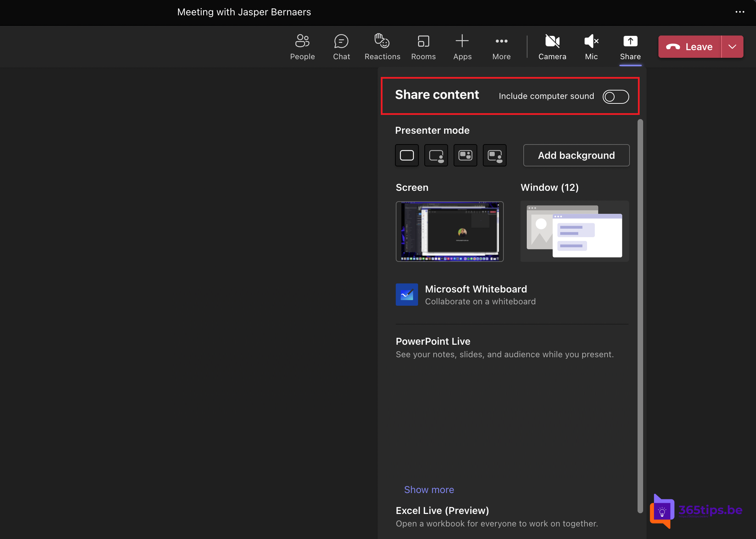Open the Chat panel

click(340, 46)
